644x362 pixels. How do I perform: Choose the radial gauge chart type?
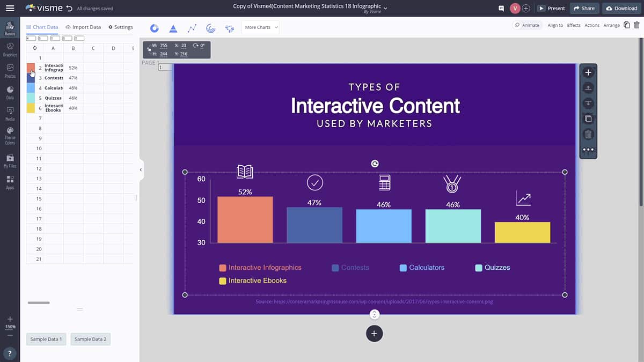coord(210,28)
